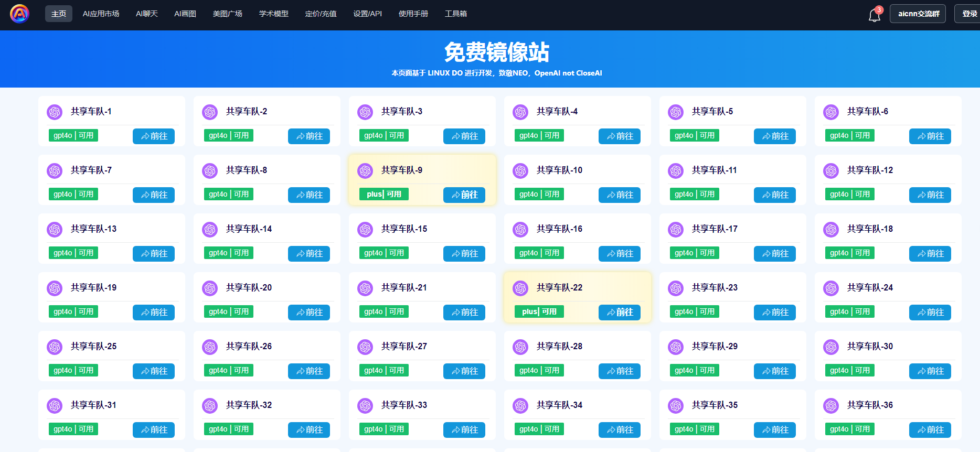
Task: Click the OpenAI icon of 共享车队-2
Action: (210, 112)
